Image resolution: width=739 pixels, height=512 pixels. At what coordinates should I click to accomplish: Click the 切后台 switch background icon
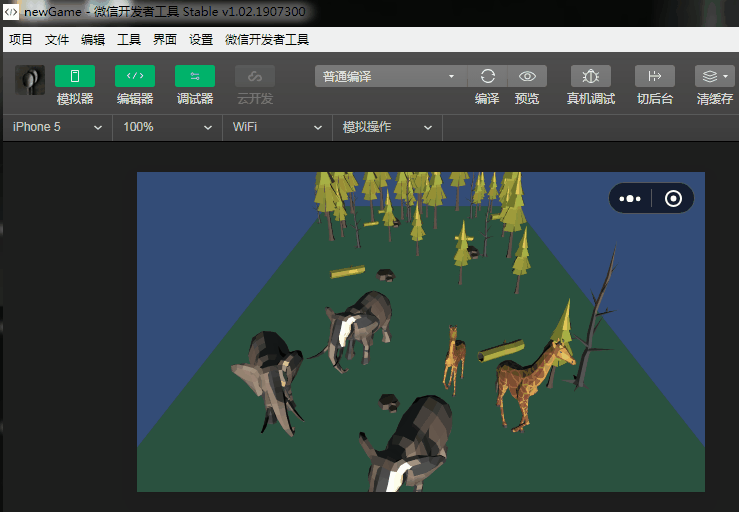tap(655, 76)
